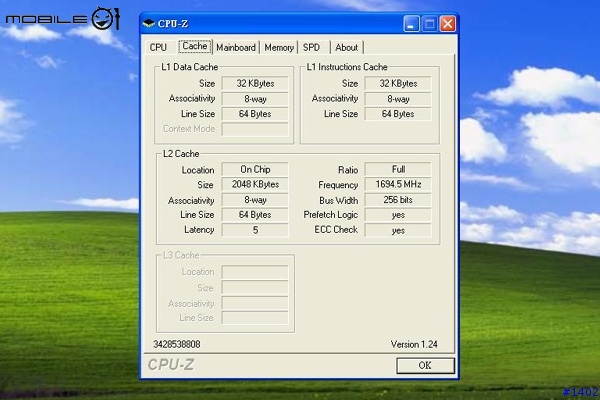Click L2 Location 'On Chip' field
This screenshot has width=600, height=400.
point(255,169)
